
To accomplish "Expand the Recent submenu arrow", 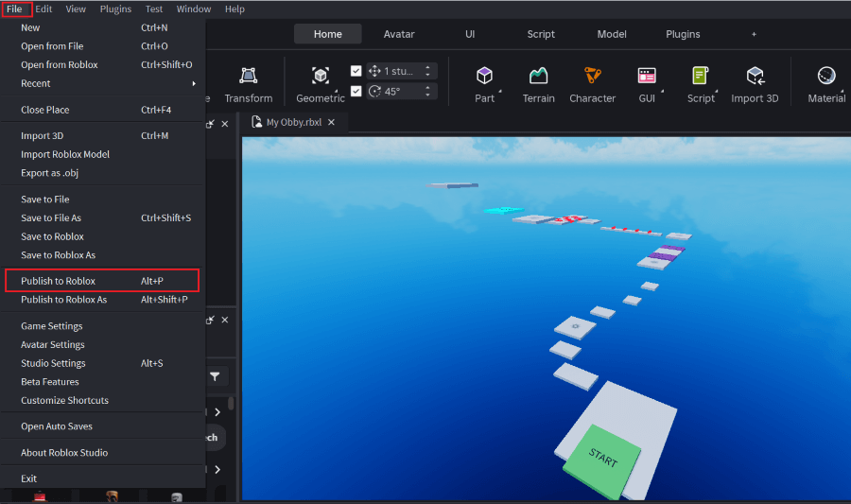I will point(194,83).
